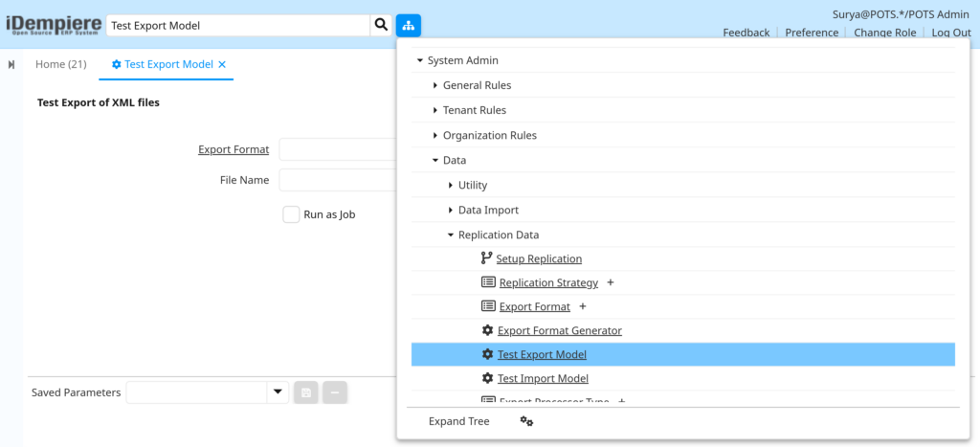Click the Export Format field label

click(234, 149)
